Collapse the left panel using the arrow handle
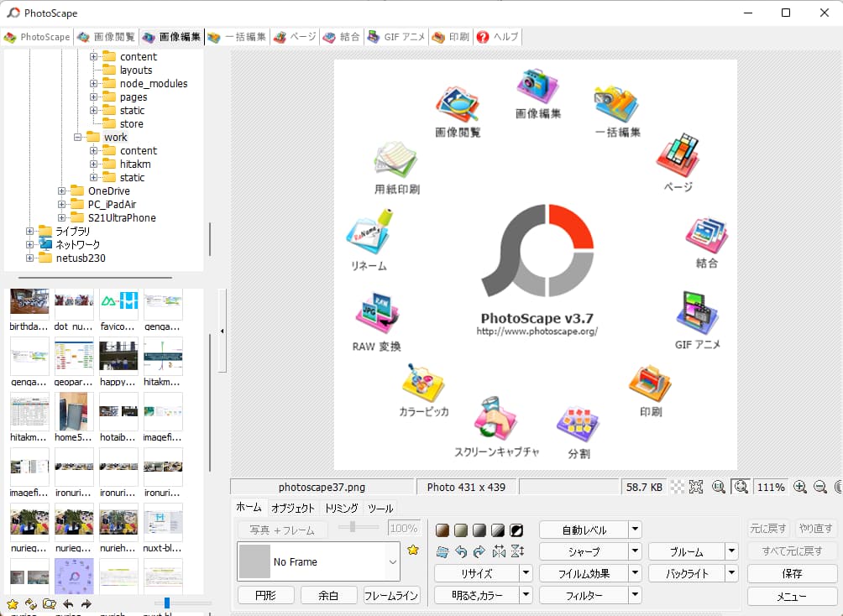Viewport: 843px width, 616px height. (222, 331)
